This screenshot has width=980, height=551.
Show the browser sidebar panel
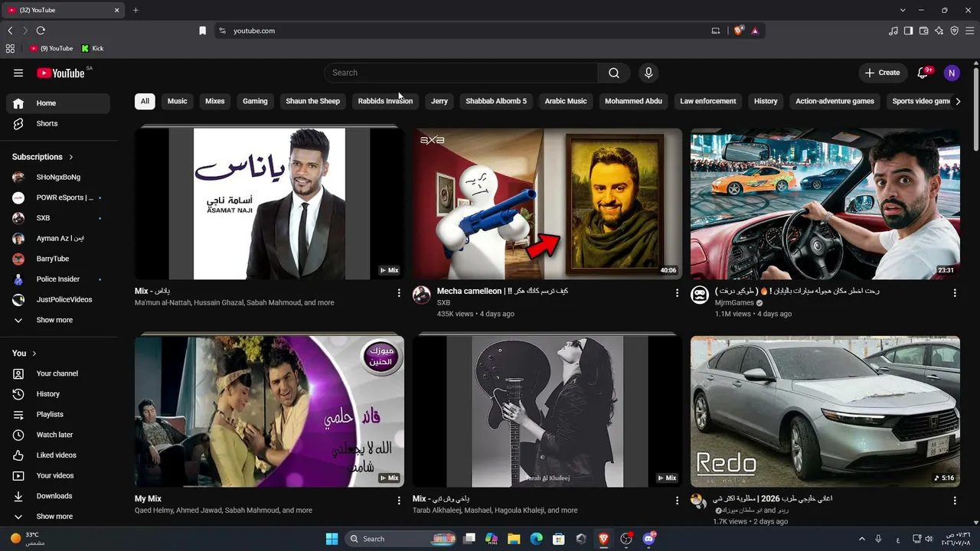click(x=908, y=31)
